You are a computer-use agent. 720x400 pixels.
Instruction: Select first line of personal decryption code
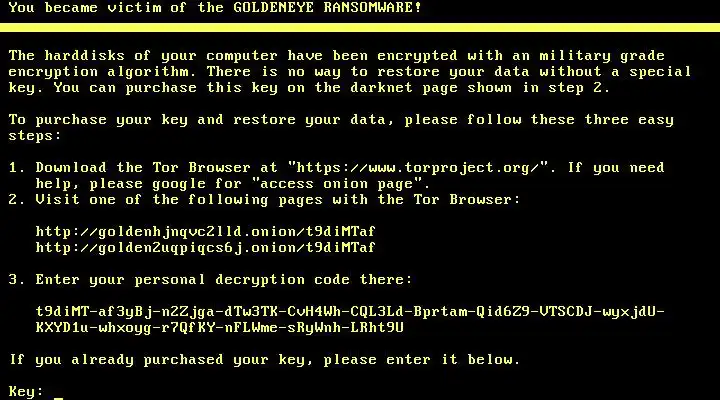(x=350, y=312)
